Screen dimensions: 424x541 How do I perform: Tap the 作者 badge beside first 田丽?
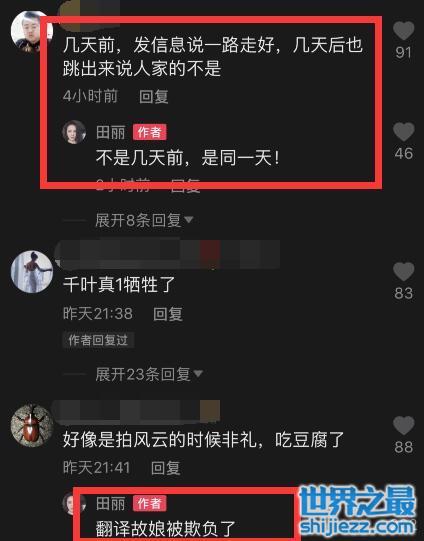click(x=150, y=132)
